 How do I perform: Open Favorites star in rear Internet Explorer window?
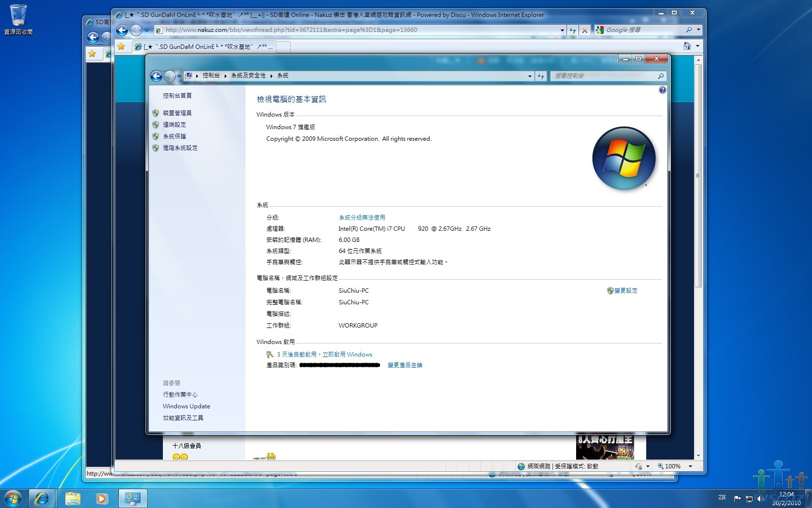tap(92, 54)
